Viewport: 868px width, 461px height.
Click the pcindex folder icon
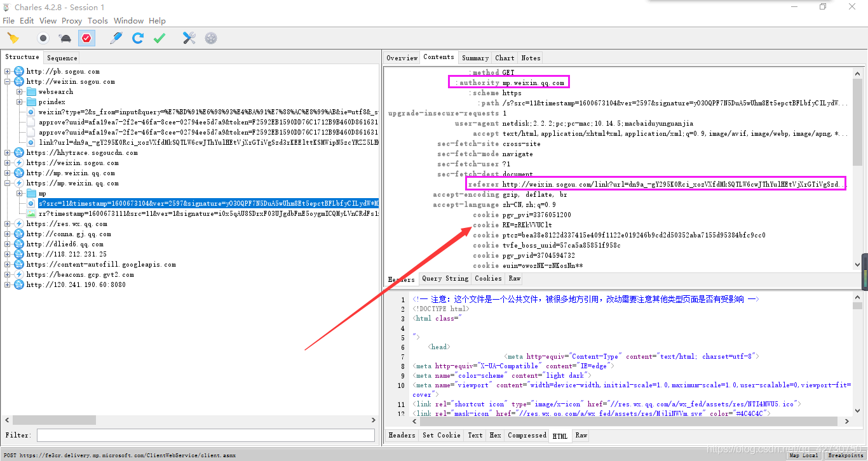[31, 102]
